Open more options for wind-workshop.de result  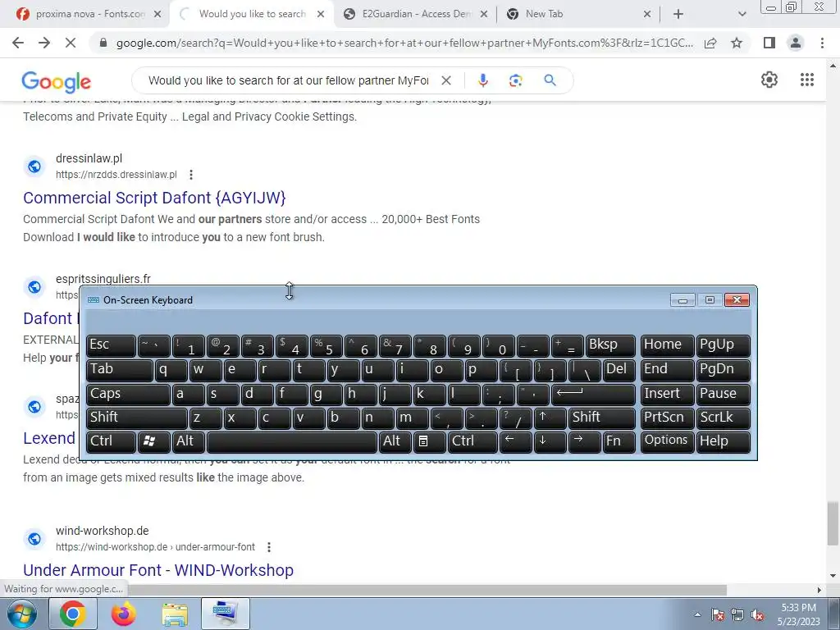click(x=269, y=547)
